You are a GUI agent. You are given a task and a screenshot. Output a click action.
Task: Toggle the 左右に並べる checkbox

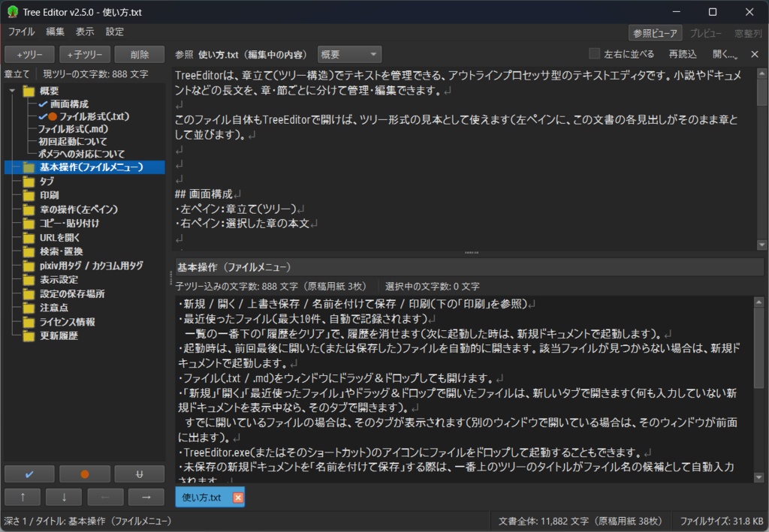coord(594,54)
